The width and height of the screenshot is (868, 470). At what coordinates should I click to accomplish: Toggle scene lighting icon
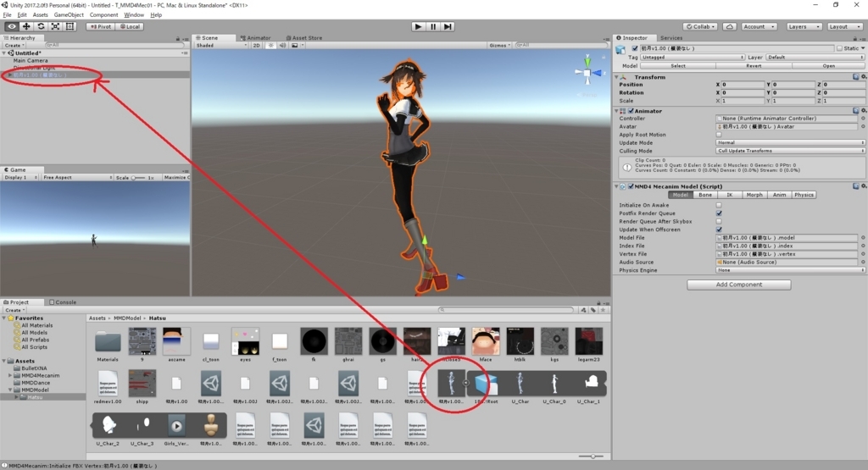coord(270,46)
